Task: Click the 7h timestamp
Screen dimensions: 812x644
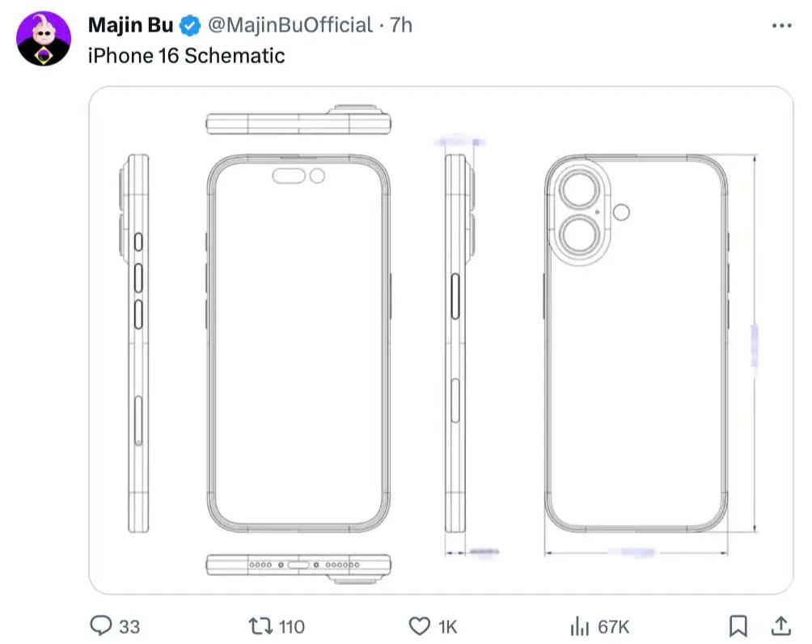Action: [401, 25]
